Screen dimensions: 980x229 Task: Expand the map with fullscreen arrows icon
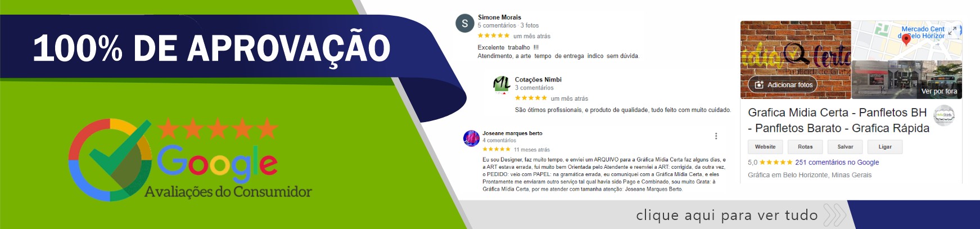point(952,31)
